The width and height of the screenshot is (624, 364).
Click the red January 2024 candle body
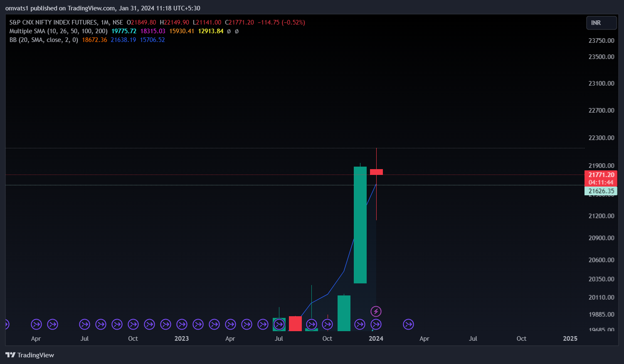pos(376,172)
